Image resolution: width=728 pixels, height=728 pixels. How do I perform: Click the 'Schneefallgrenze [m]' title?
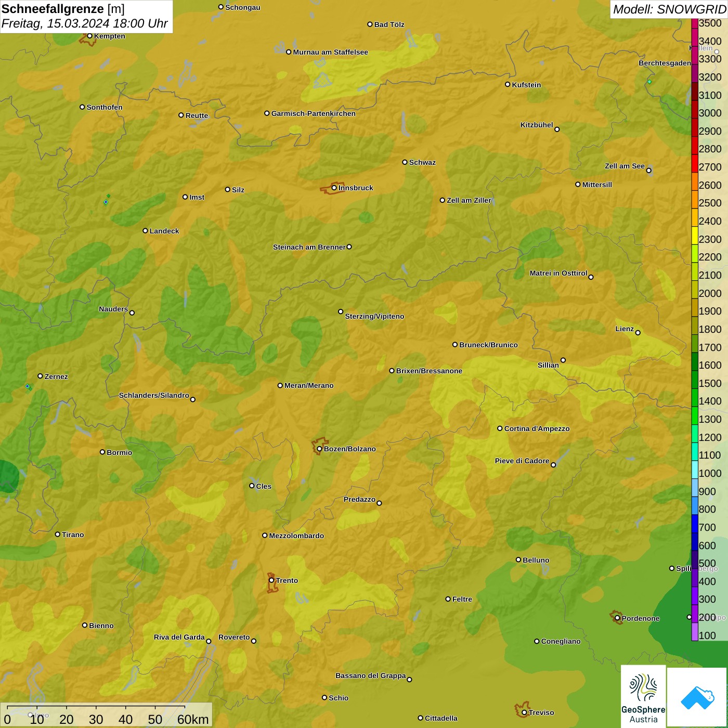click(x=63, y=9)
